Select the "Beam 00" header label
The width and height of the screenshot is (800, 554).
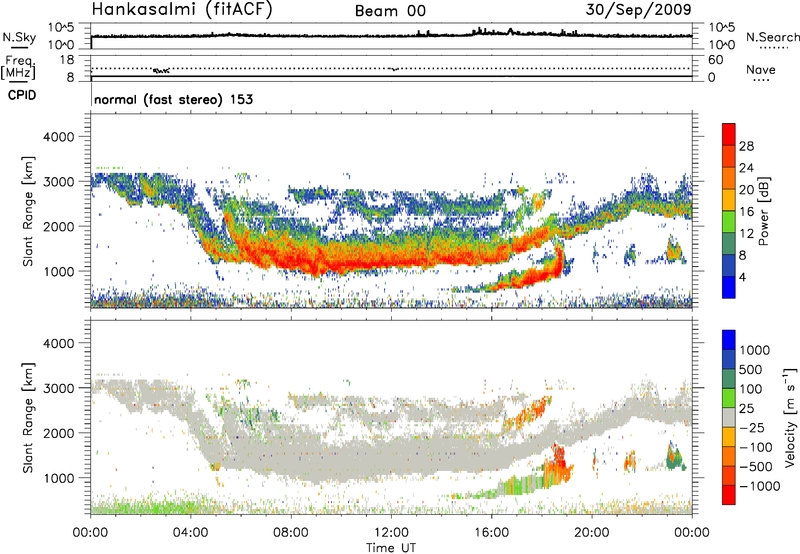[390, 11]
